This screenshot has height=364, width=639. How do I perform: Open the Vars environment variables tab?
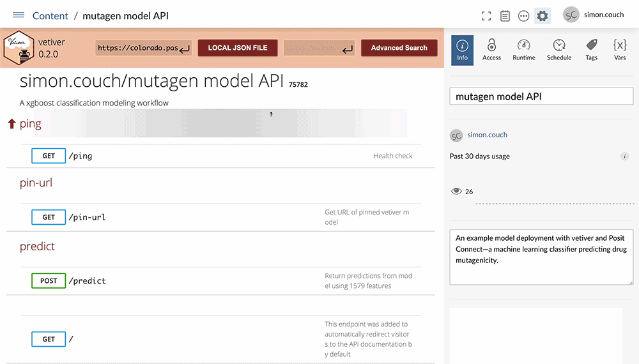(619, 49)
